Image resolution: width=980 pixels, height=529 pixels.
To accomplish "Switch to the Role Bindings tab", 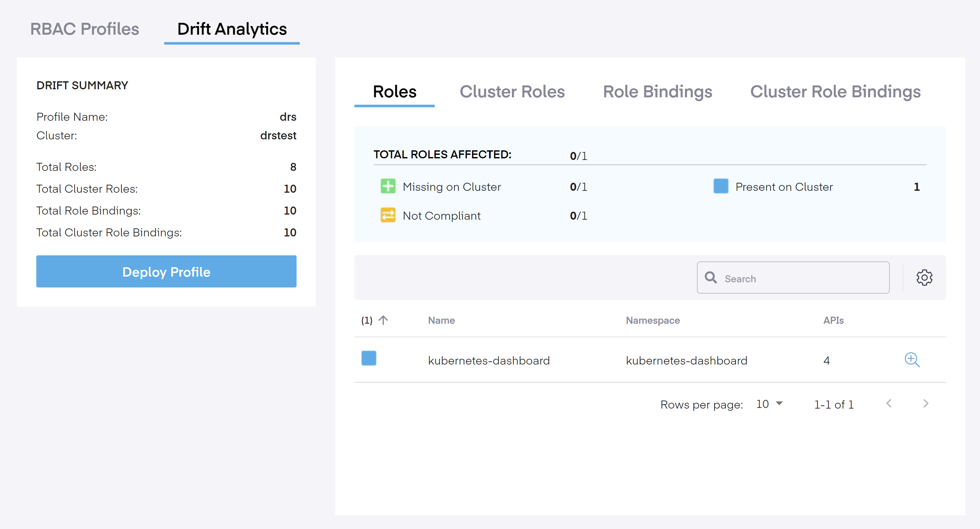I will click(657, 92).
